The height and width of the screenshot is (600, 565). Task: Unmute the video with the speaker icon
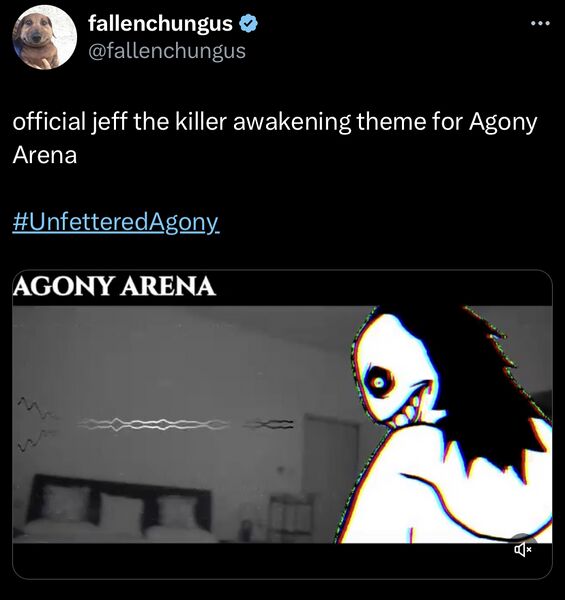click(523, 550)
